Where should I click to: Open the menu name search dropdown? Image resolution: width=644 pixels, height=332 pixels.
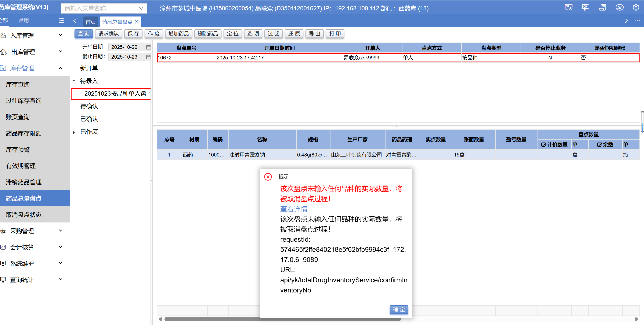141,8
